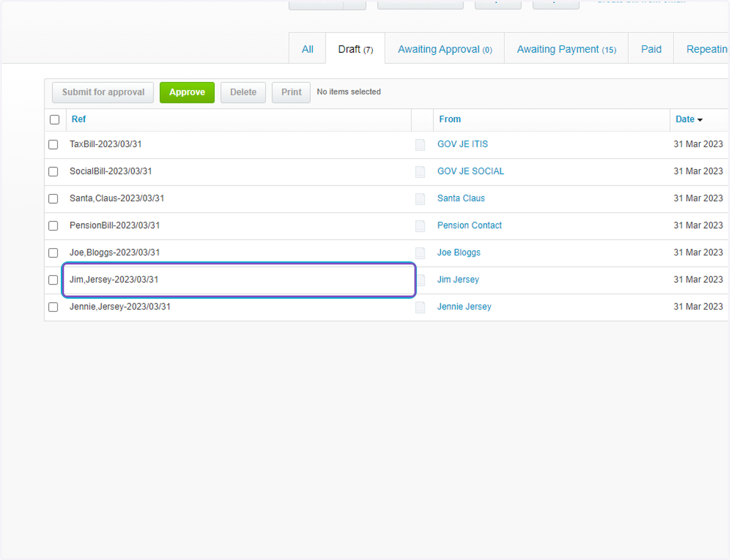
Task: Open bill Jennie,Jersey-2023/03/31 reference
Action: click(x=120, y=306)
